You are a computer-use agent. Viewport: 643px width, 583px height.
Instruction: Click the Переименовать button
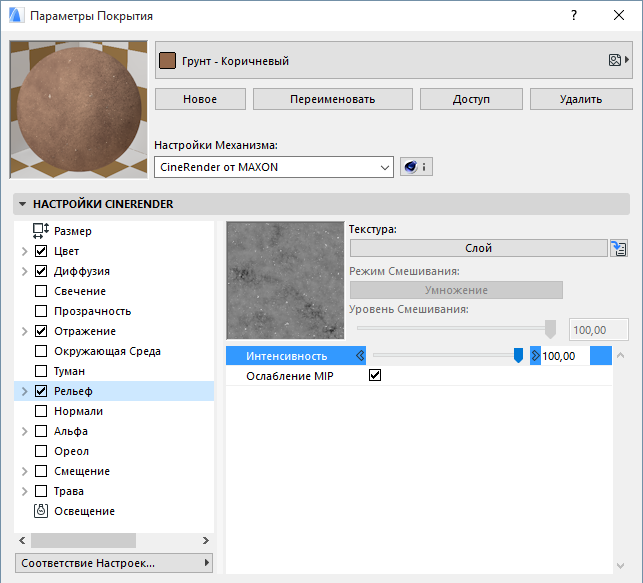point(332,99)
